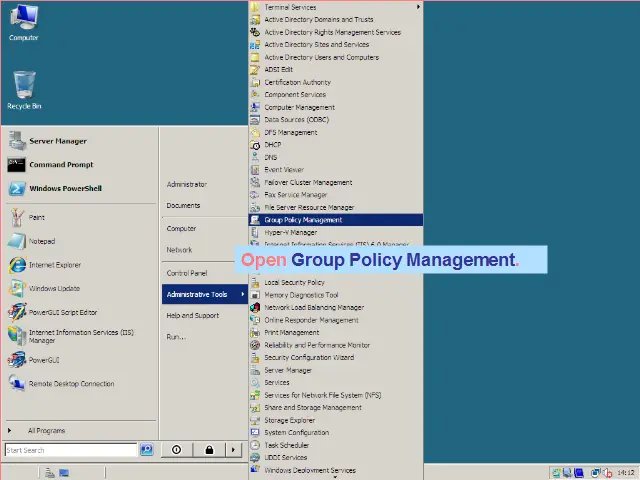Open Network Load Balancing Manager
The width and height of the screenshot is (640, 480).
tap(336, 307)
